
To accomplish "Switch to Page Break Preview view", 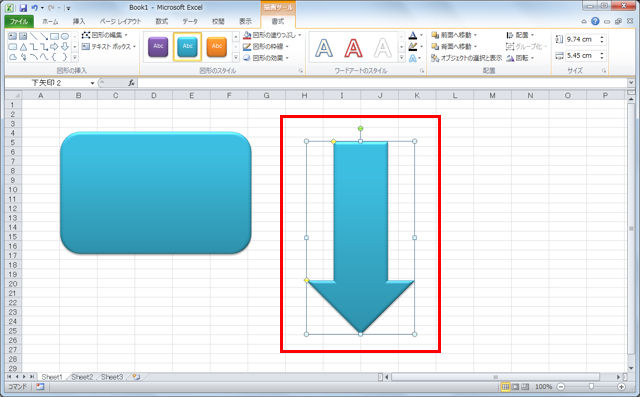I will coord(525,387).
